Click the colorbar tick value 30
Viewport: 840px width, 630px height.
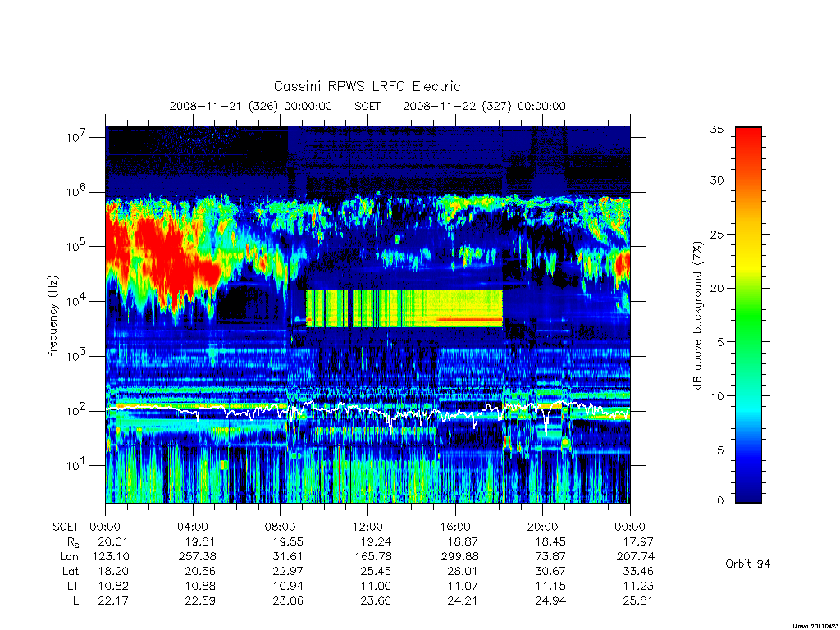pos(716,180)
